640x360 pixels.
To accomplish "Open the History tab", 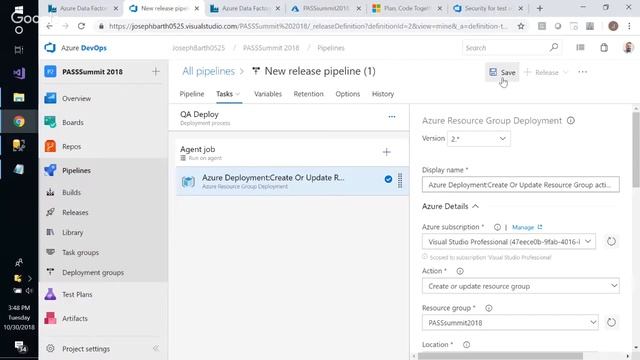I will pyautogui.click(x=383, y=94).
